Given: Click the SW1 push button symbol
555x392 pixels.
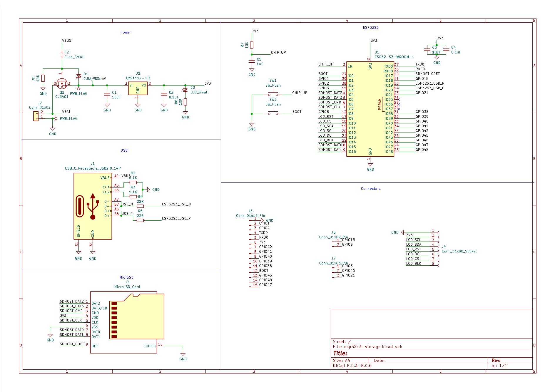Looking at the screenshot, I should [273, 95].
